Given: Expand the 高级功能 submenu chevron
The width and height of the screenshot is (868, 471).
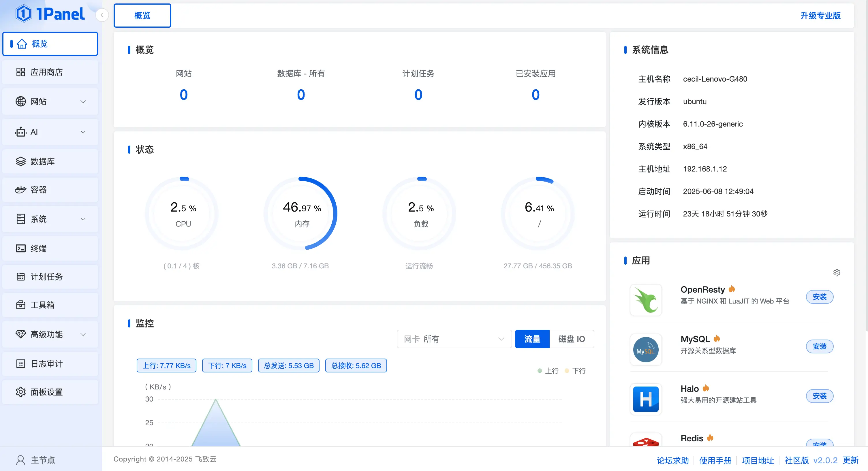Looking at the screenshot, I should coord(83,334).
